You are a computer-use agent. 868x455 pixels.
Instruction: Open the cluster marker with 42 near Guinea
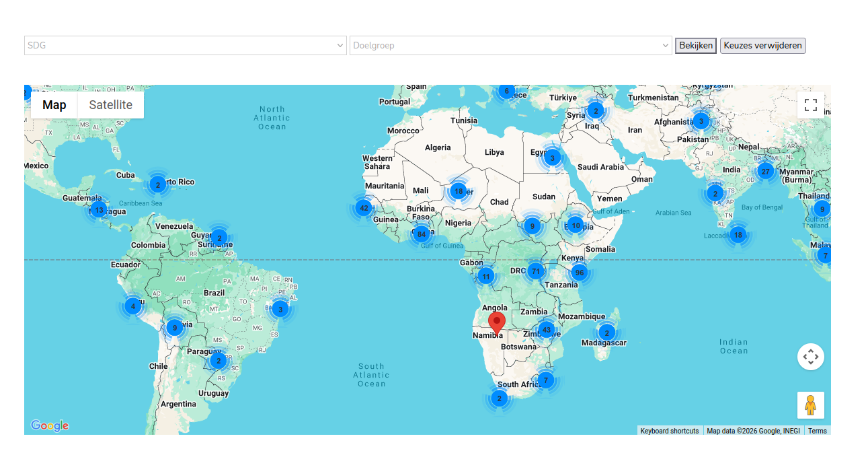coord(364,208)
